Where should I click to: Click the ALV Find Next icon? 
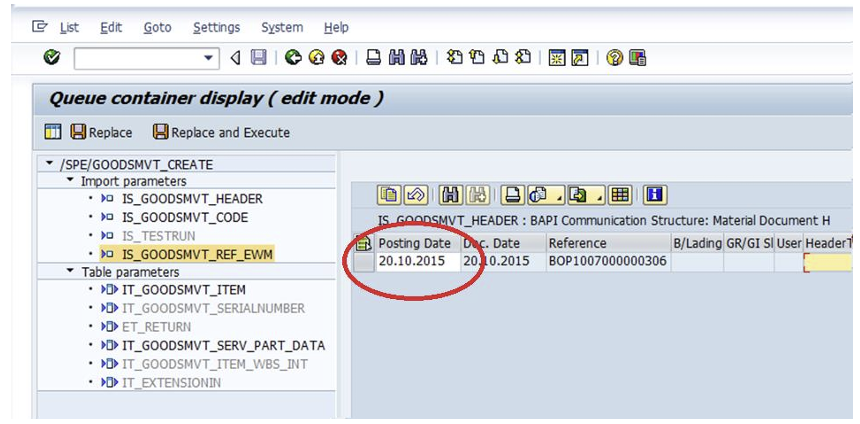477,195
